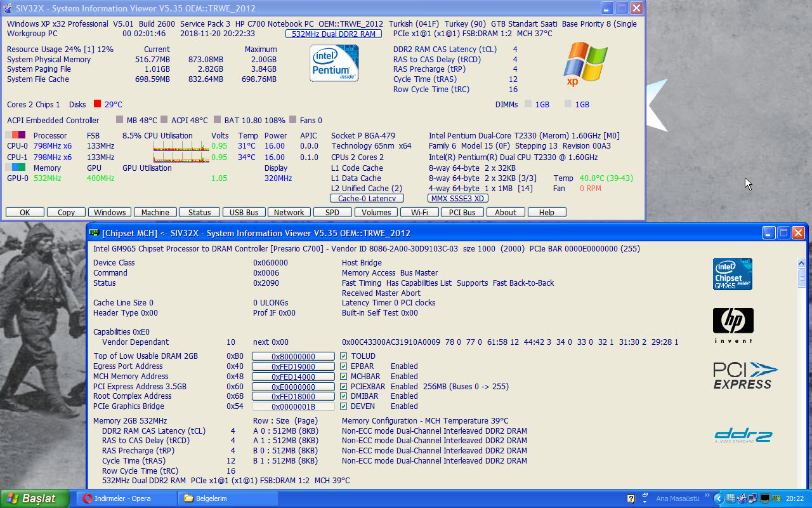This screenshot has height=508, width=812.
Task: Show hidden tray icons with the arrow
Action: click(x=719, y=498)
